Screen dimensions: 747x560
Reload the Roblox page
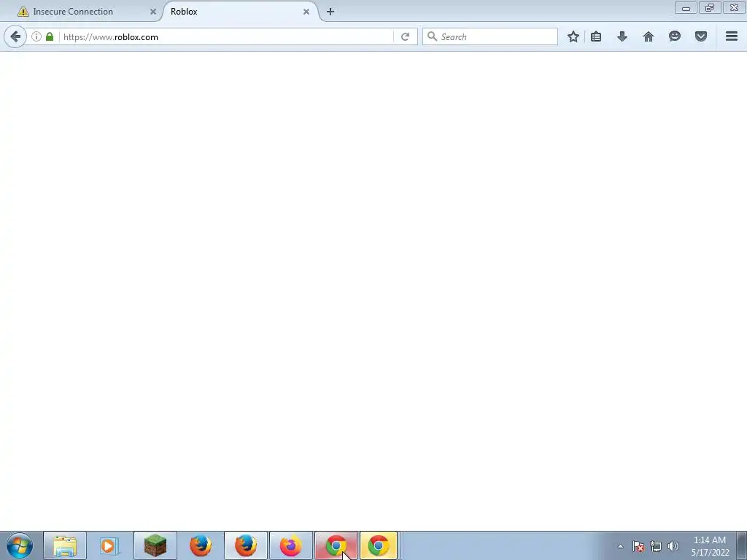[x=405, y=36]
